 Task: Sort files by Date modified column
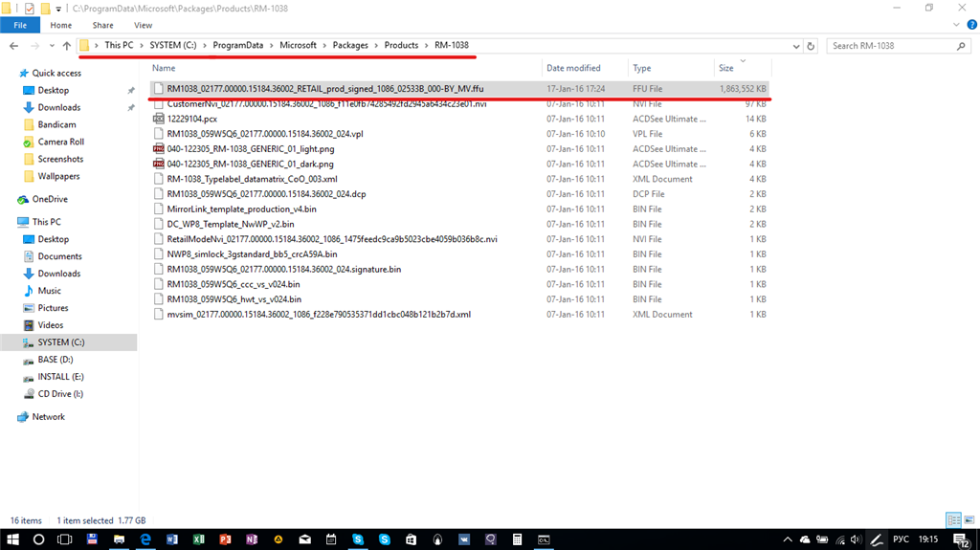point(573,68)
